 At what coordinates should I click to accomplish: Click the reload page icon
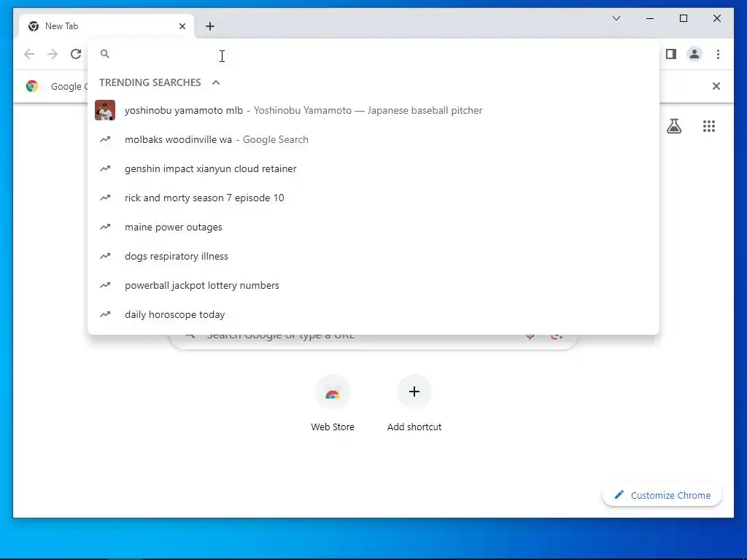(x=76, y=54)
